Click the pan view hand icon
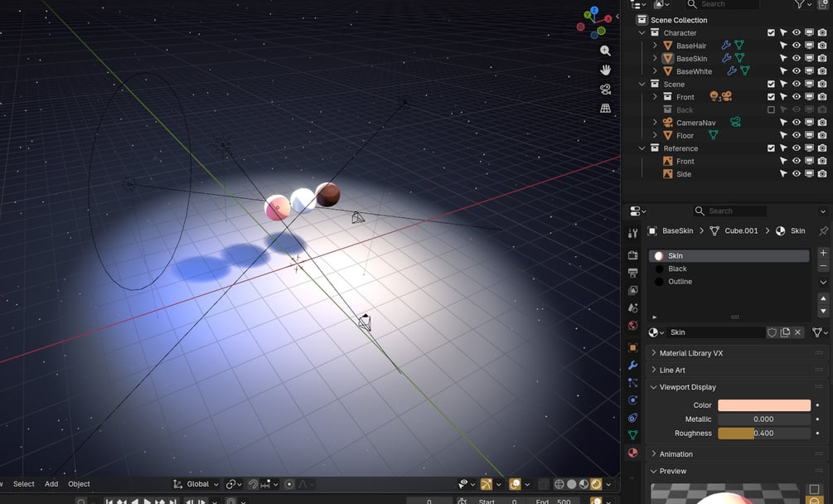The image size is (833, 504). coord(605,70)
